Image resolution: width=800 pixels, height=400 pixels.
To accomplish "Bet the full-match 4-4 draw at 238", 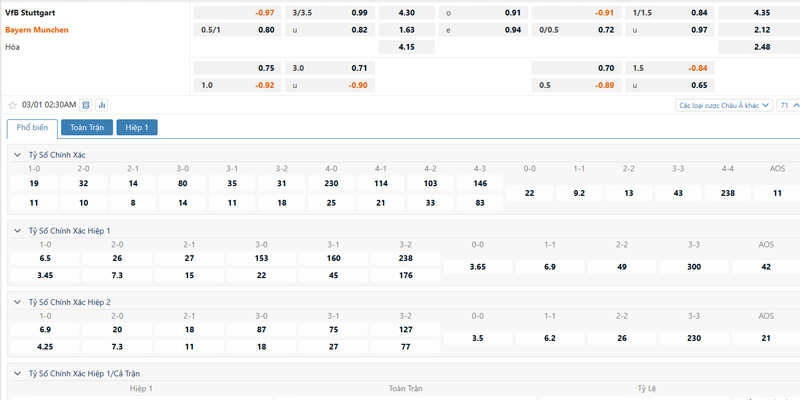I will tap(728, 193).
